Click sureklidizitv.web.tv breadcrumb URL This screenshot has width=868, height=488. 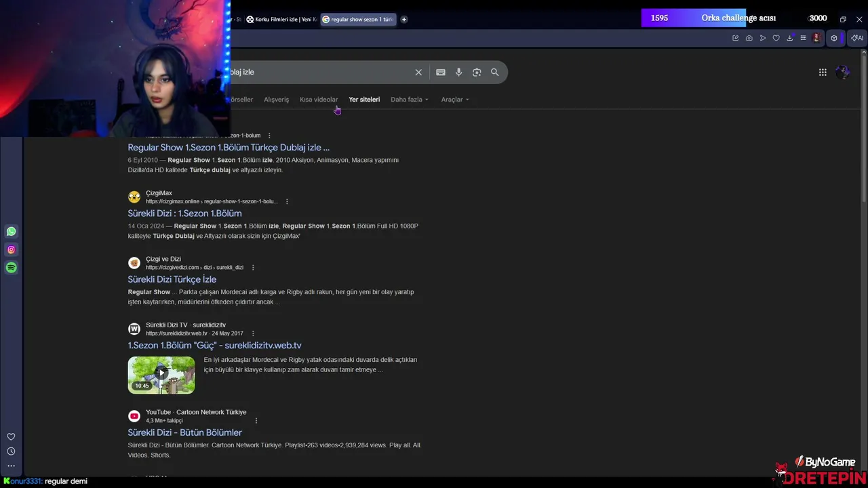tap(176, 333)
